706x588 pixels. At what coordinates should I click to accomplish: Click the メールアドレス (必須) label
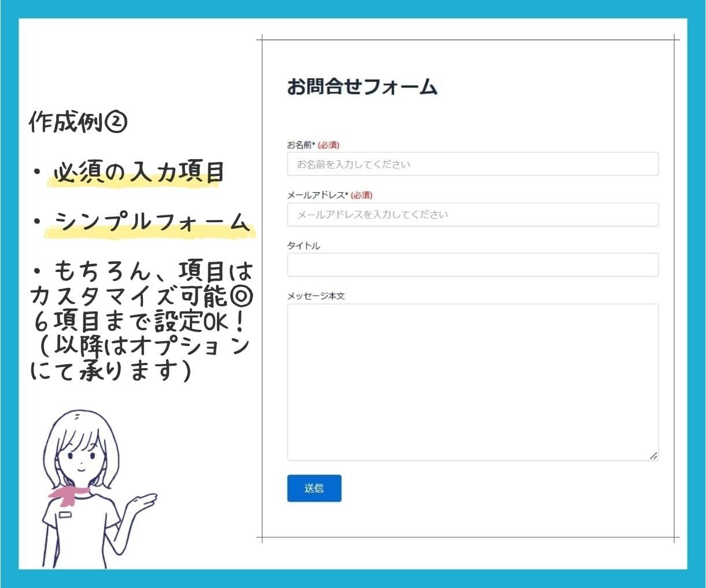point(330,195)
